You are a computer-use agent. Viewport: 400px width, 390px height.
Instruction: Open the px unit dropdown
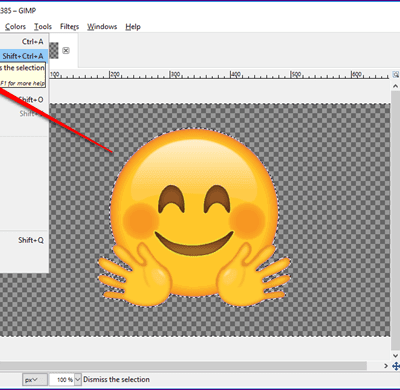click(x=35, y=380)
